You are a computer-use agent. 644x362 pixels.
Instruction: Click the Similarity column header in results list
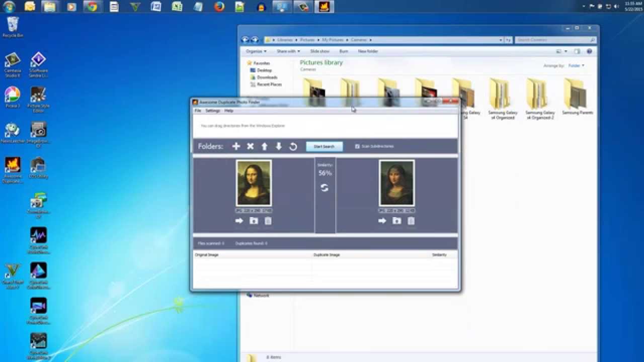pos(439,255)
